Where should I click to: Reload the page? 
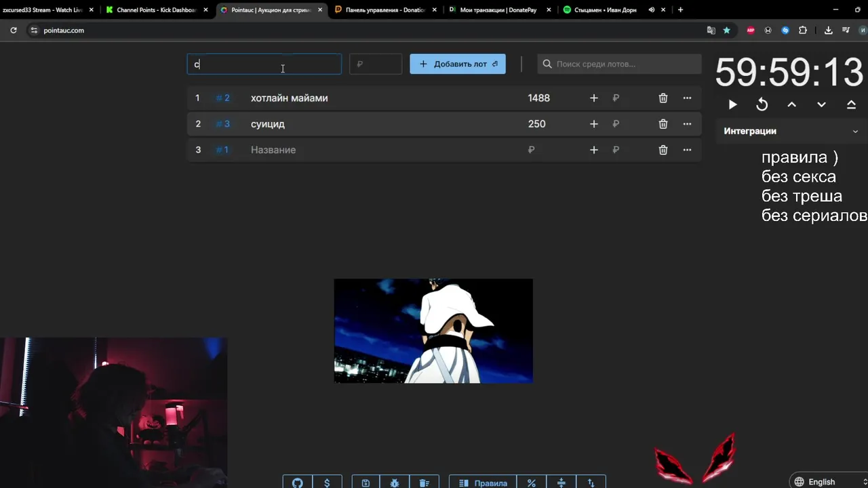[13, 30]
